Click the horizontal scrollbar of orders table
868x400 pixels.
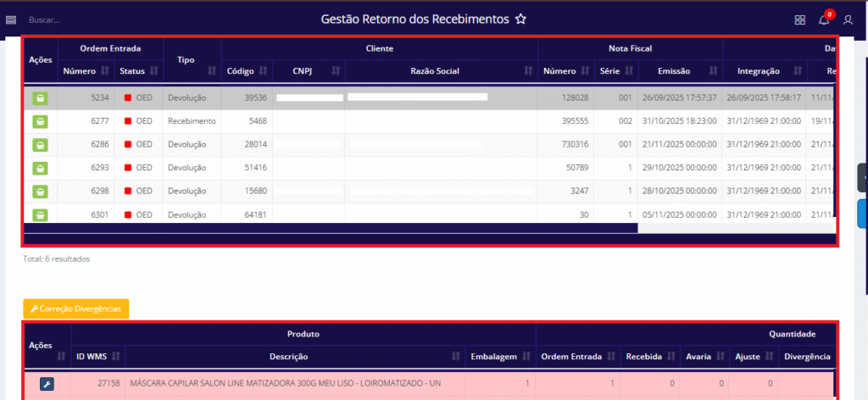pos(331,228)
